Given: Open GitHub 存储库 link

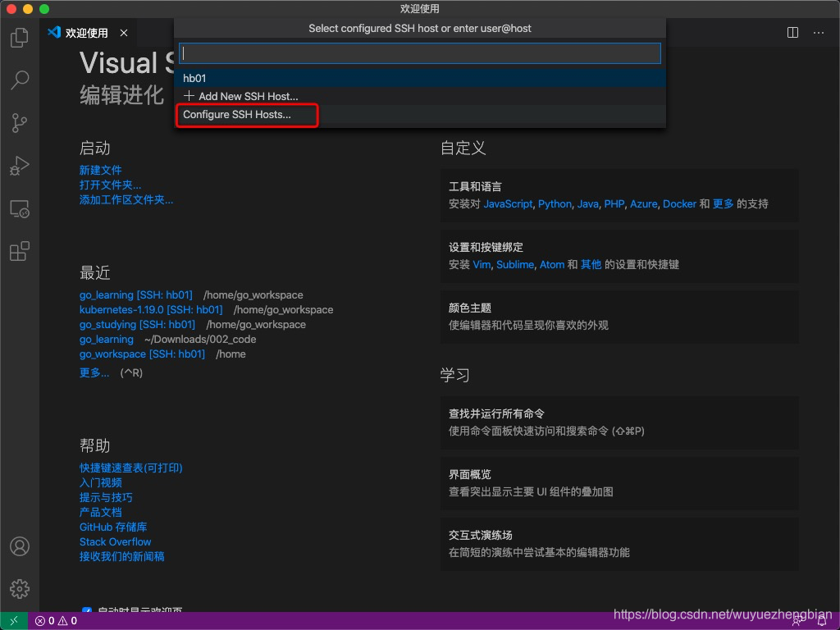Looking at the screenshot, I should (x=113, y=527).
